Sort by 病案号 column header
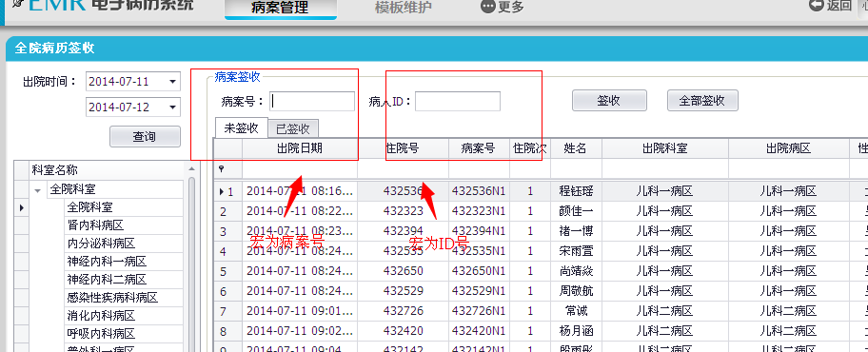The height and width of the screenshot is (352, 868). point(479,148)
